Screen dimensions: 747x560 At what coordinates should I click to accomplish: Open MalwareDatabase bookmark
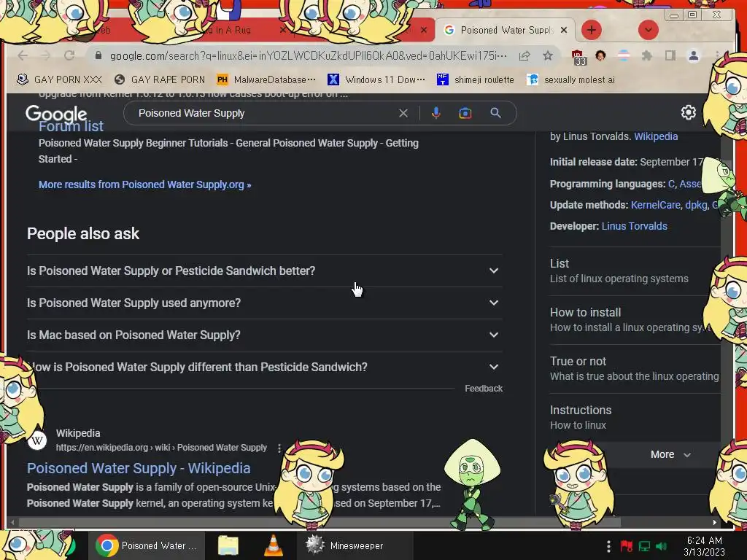(266, 79)
